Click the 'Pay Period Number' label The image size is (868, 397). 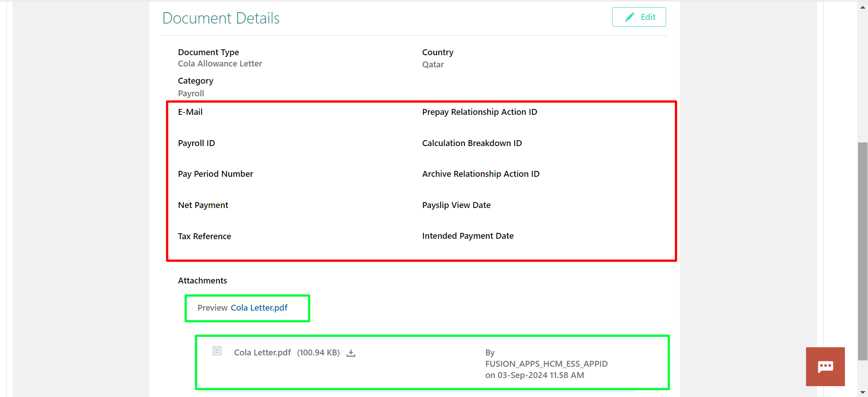point(215,174)
